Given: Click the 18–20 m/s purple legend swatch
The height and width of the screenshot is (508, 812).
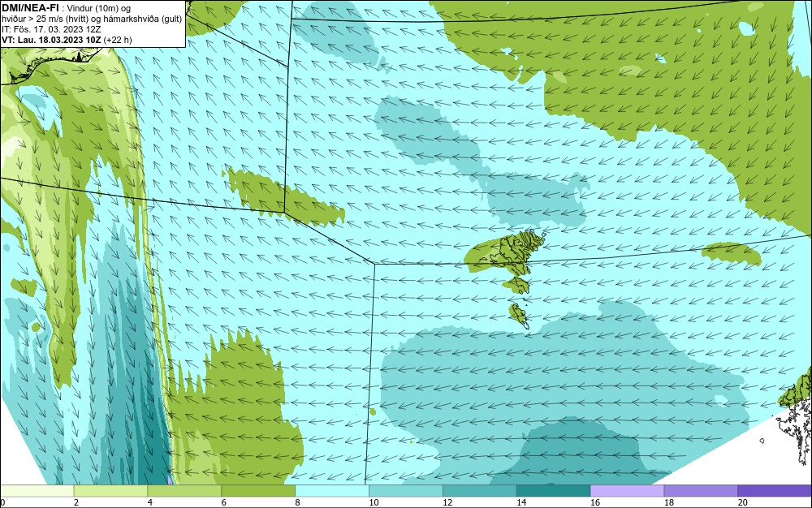Looking at the screenshot, I should pyautogui.click(x=702, y=490).
